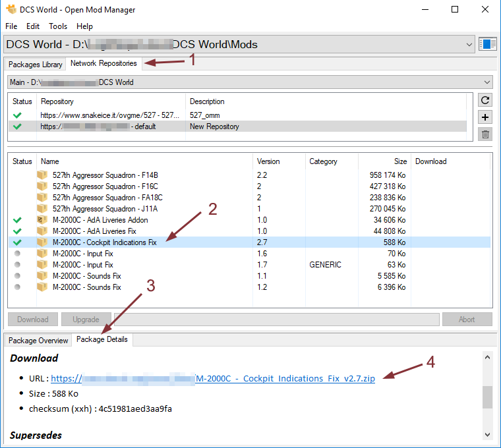501x448 pixels.
Task: Open the DCS World Mods location dropdown
Action: pos(239,44)
